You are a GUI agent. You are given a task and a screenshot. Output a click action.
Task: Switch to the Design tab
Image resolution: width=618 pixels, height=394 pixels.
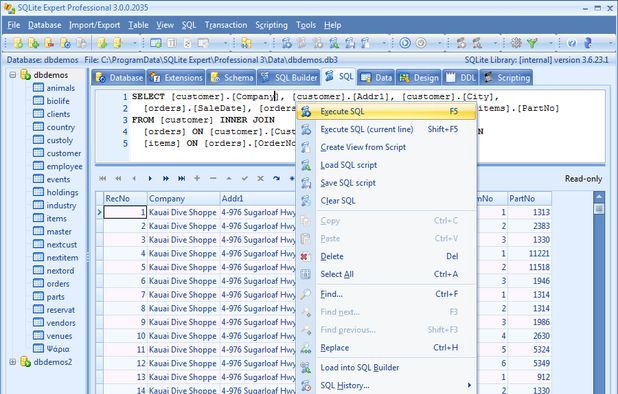pos(419,78)
